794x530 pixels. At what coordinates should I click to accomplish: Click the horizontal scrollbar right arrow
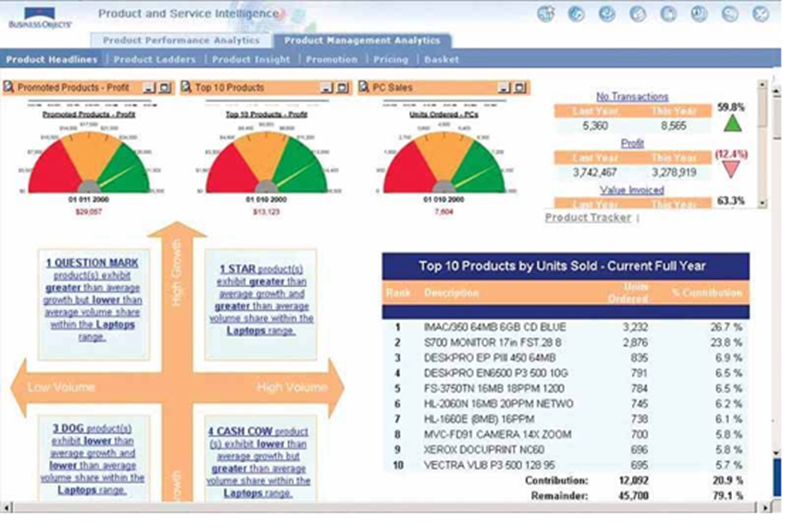coord(765,507)
